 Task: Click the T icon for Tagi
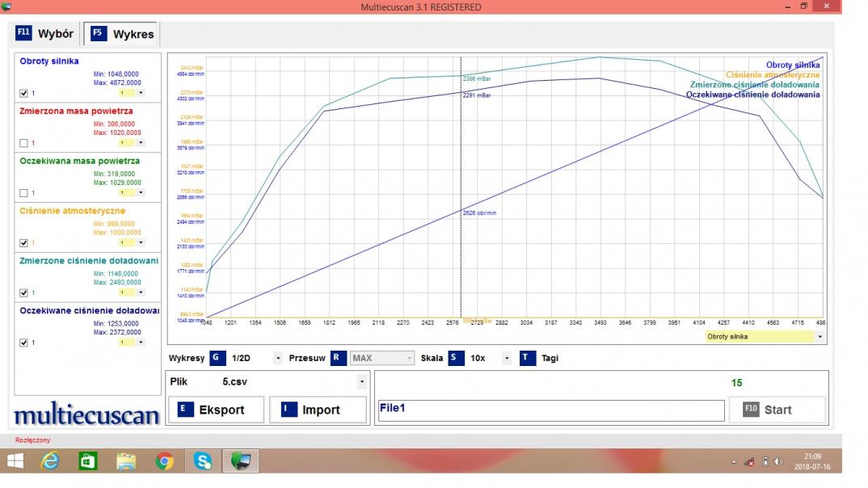point(527,358)
